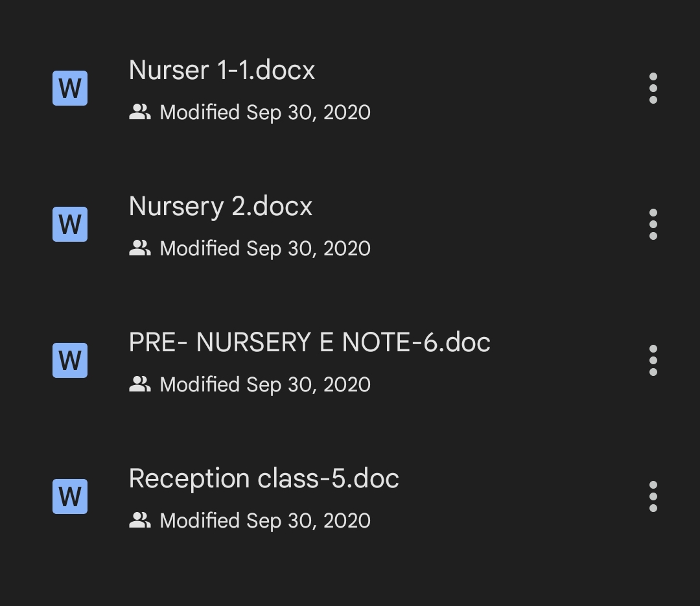Click shared icon under Reception class-5.doc
The image size is (700, 606).
pos(140,520)
